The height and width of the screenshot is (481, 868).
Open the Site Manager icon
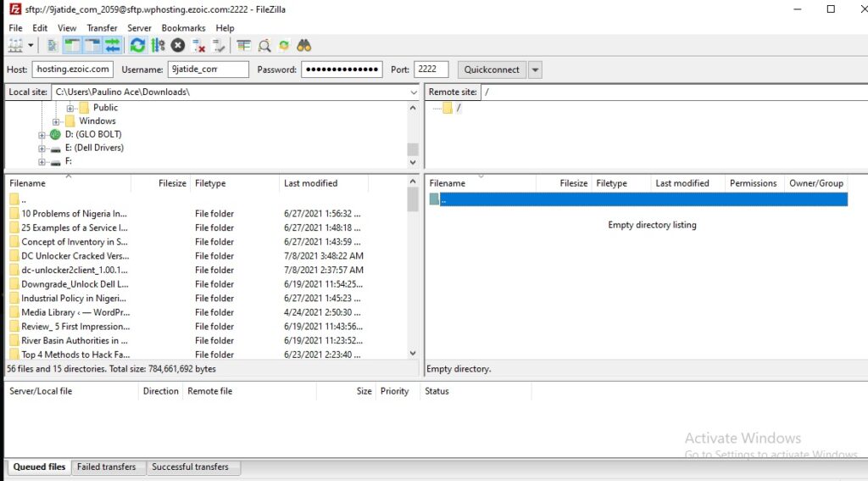15,45
